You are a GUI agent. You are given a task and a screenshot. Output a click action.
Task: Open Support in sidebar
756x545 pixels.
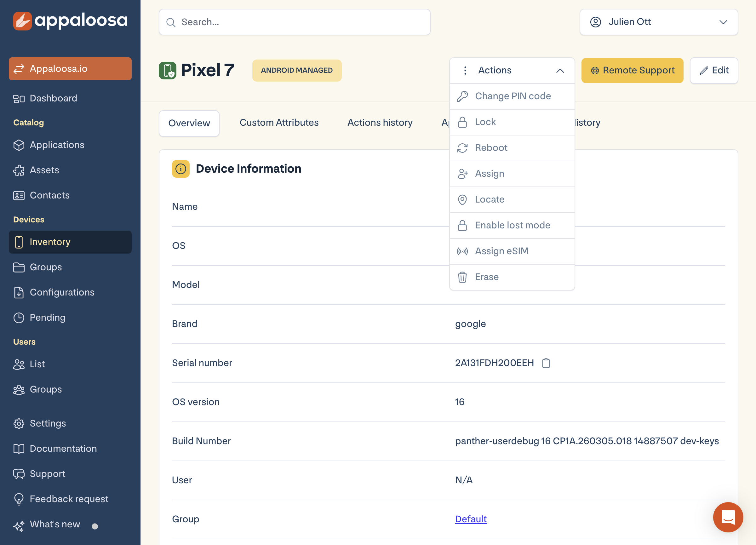click(70, 474)
